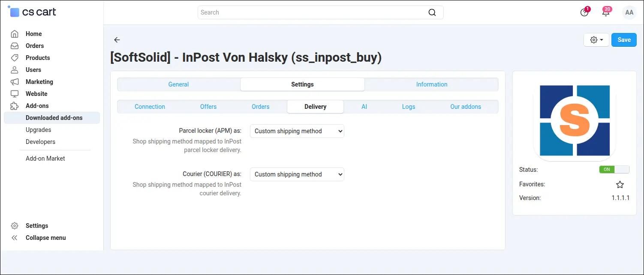Open Developers under Add-ons
Viewport: 644px width, 275px height.
(40, 142)
